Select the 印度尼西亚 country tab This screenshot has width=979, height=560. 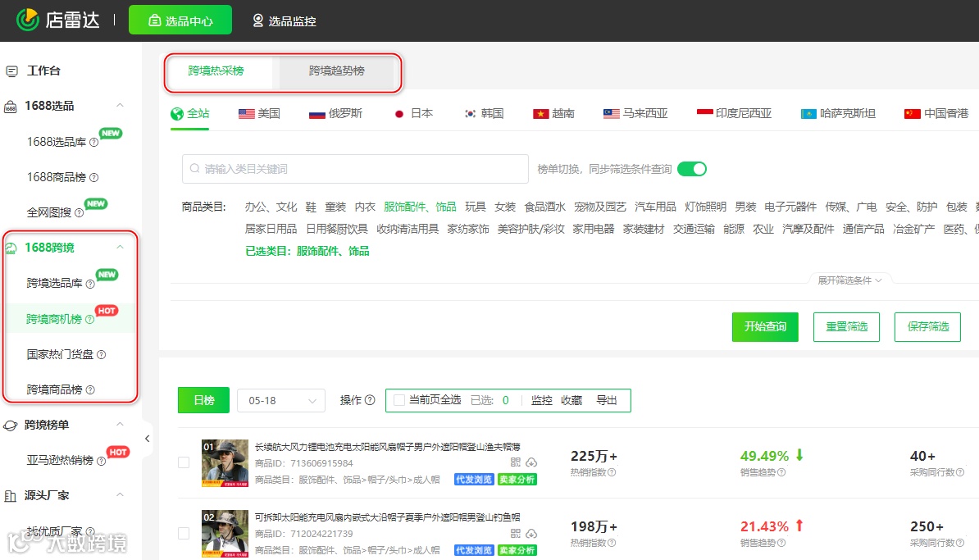coord(734,114)
